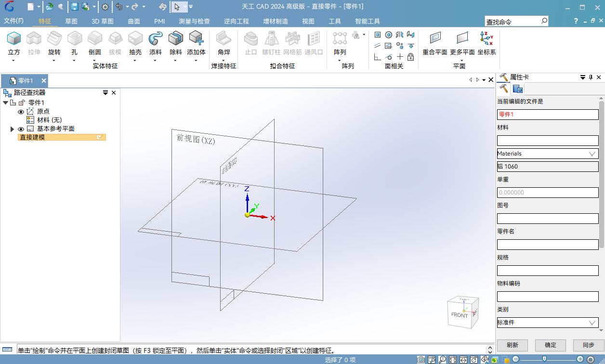Viewport: 605px width, 364px height.
Task: Click the zoom magnifier icon in status bar
Action: pos(442,360)
